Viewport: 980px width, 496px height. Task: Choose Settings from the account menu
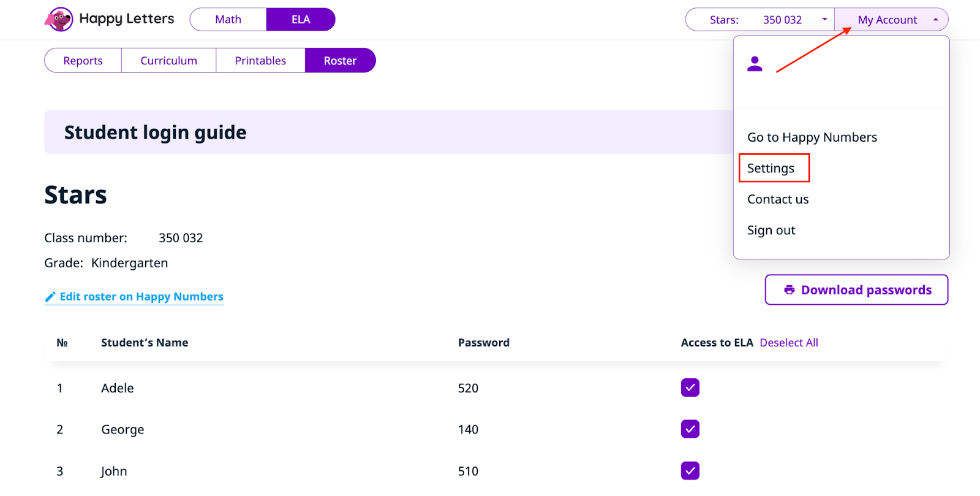click(x=771, y=169)
